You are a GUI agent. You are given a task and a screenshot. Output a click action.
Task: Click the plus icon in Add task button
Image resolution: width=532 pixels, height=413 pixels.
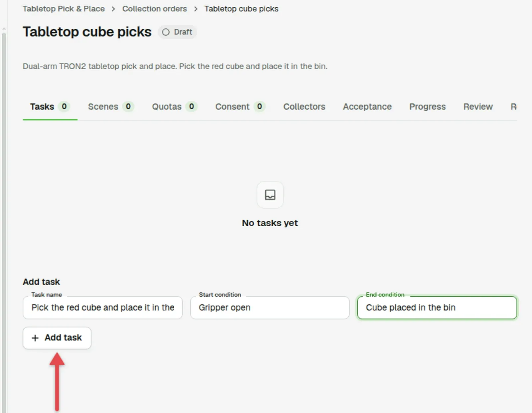(x=35, y=338)
